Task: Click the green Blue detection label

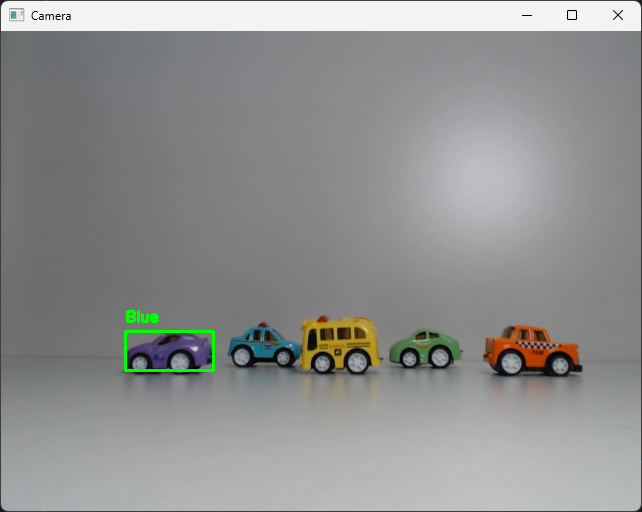Action: tap(142, 317)
